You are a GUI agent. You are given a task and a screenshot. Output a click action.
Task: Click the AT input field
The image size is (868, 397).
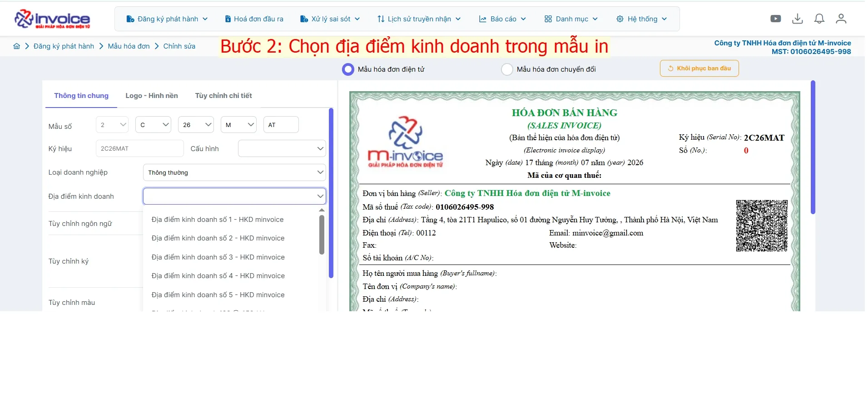281,125
